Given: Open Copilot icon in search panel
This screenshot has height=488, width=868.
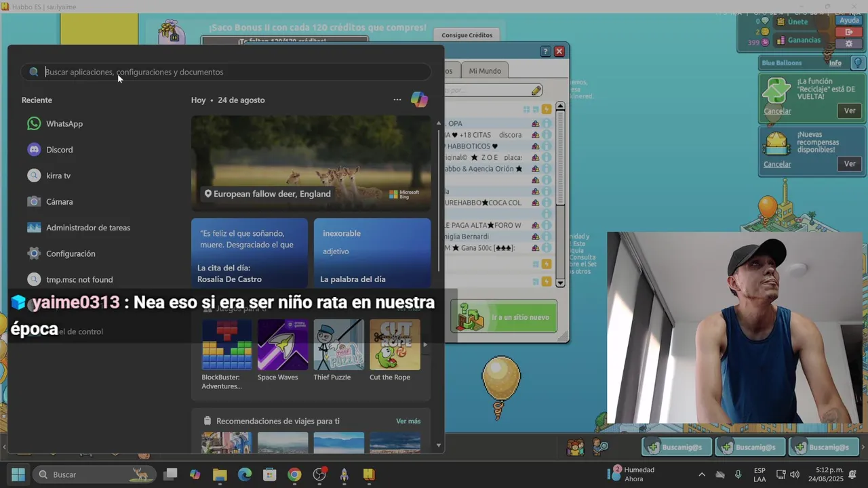Looking at the screenshot, I should [419, 100].
